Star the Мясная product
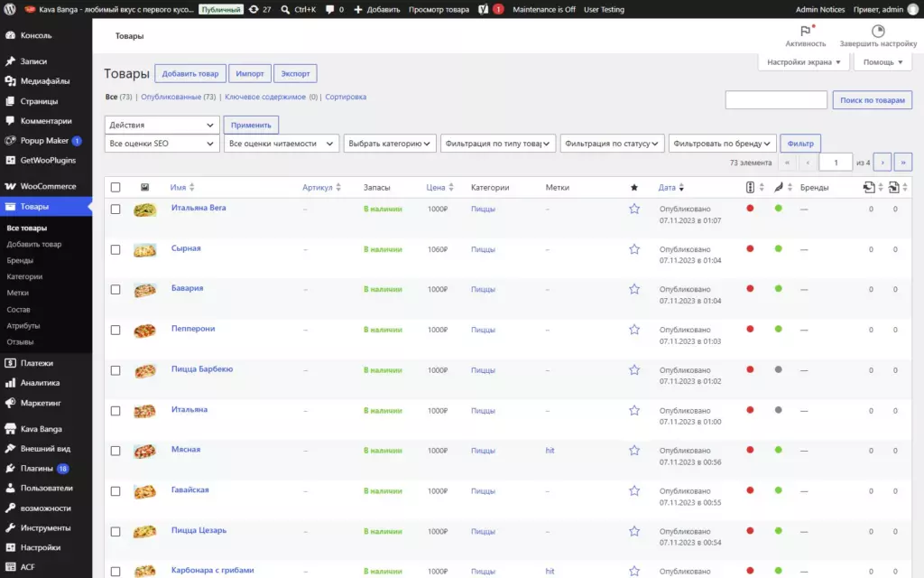The image size is (924, 578). click(x=634, y=451)
